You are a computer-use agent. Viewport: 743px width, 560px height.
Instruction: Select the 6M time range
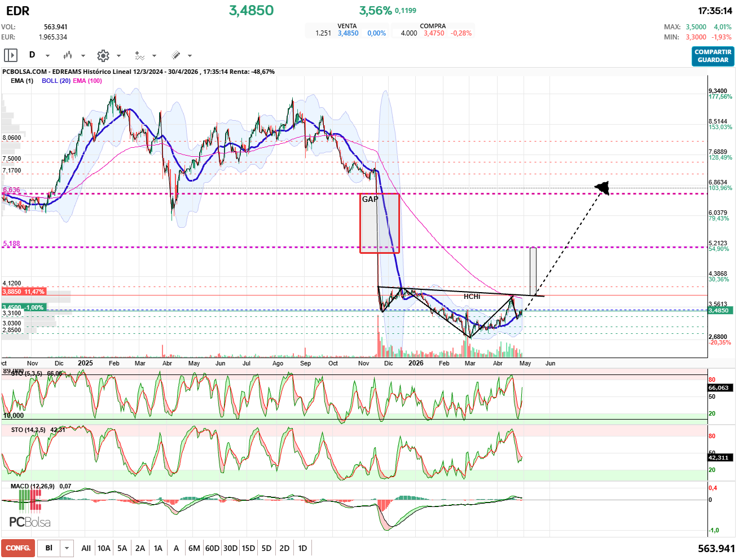coord(194,548)
